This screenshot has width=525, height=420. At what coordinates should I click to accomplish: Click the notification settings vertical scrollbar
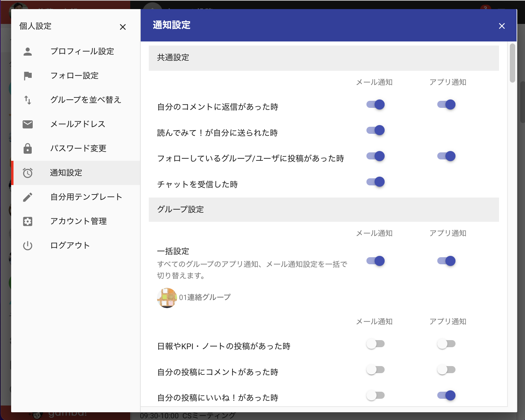pos(513,63)
